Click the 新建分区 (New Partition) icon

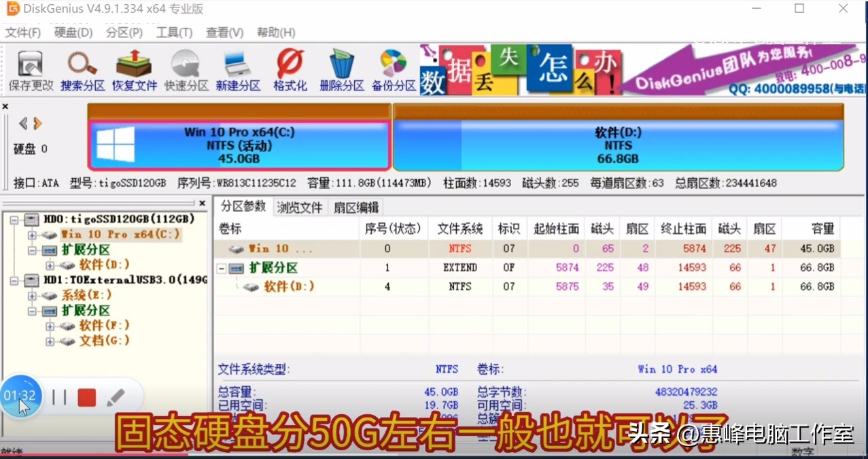pyautogui.click(x=237, y=68)
